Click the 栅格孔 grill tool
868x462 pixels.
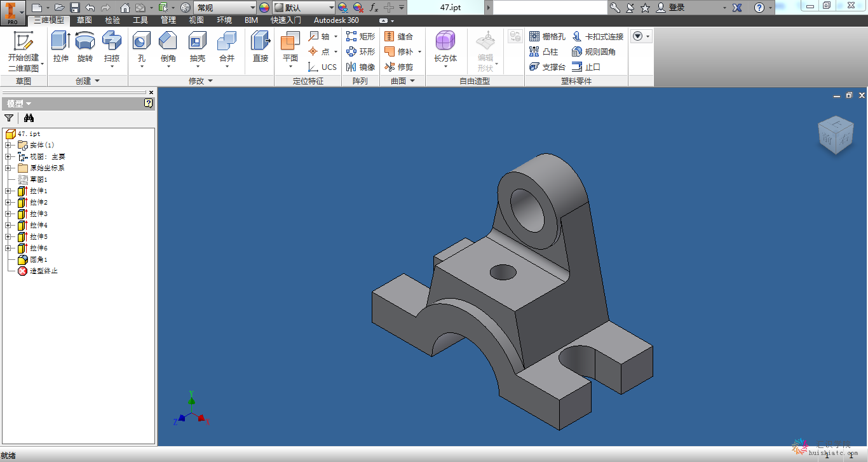546,36
